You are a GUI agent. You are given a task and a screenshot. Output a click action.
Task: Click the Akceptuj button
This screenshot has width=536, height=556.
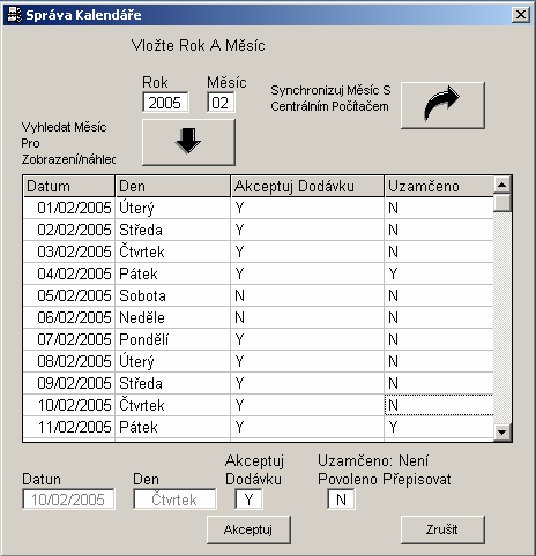pos(249,529)
